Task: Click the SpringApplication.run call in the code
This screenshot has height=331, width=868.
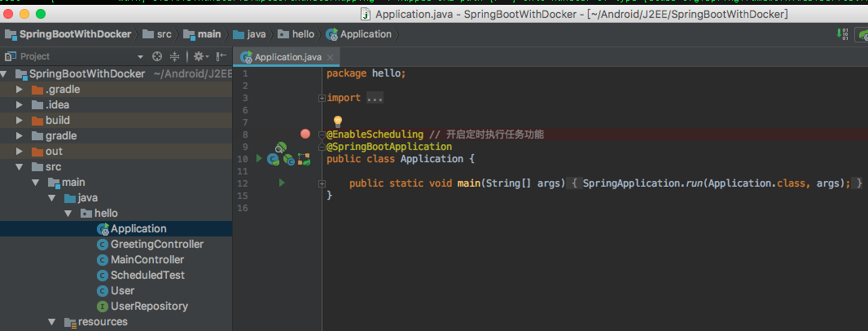Action: point(717,183)
